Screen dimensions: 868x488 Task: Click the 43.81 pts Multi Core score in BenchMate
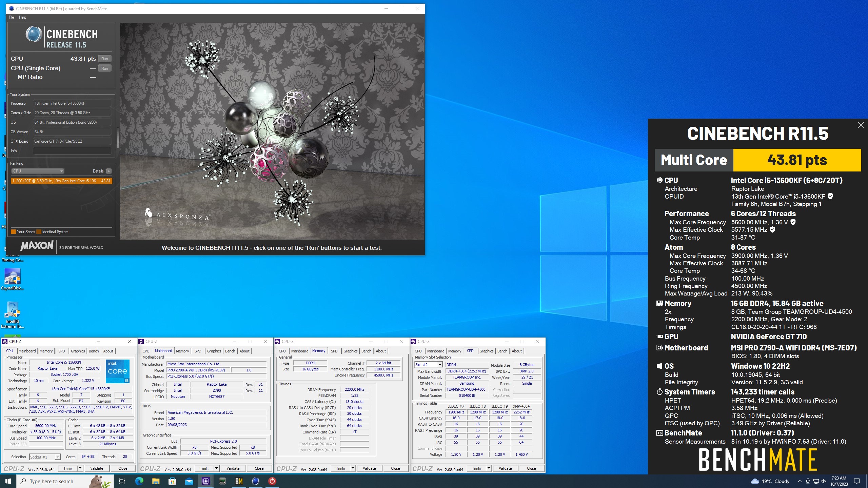pos(797,160)
